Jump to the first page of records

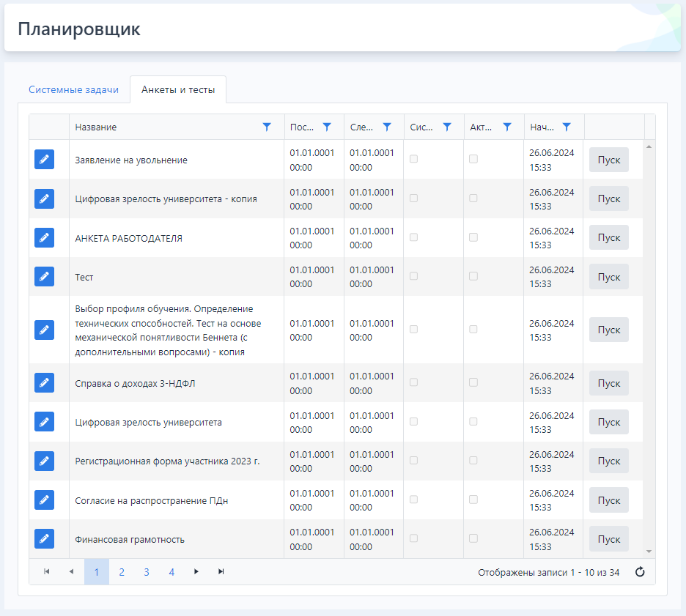click(x=47, y=571)
